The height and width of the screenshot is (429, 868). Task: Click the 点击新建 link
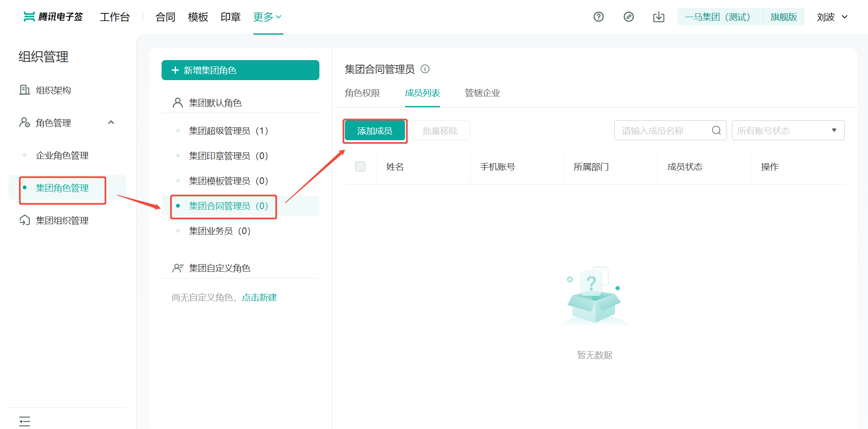pos(259,298)
